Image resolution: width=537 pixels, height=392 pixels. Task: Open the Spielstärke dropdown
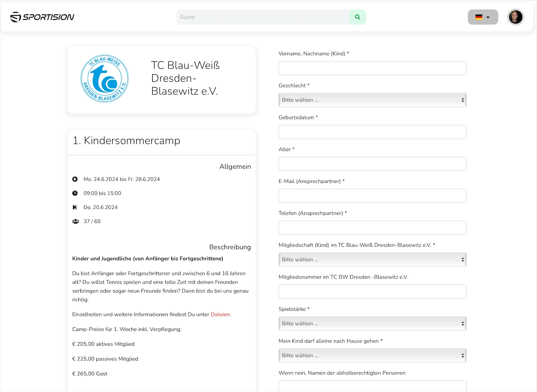(x=372, y=324)
